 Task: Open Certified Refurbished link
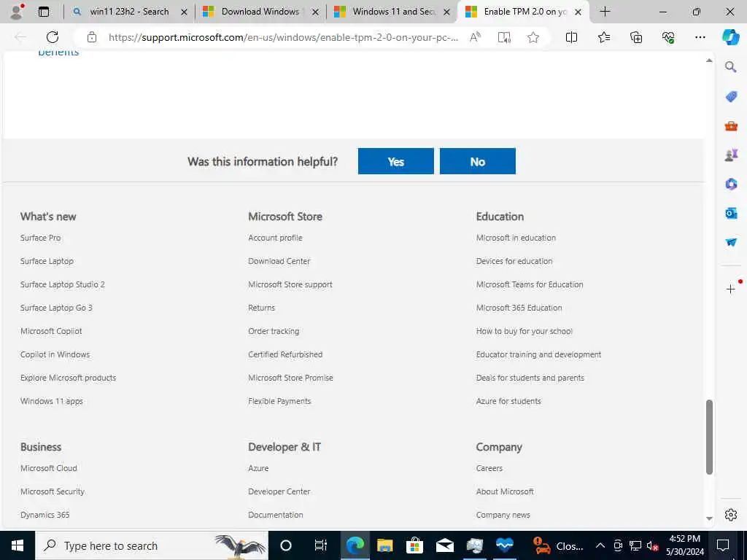pyautogui.click(x=285, y=354)
